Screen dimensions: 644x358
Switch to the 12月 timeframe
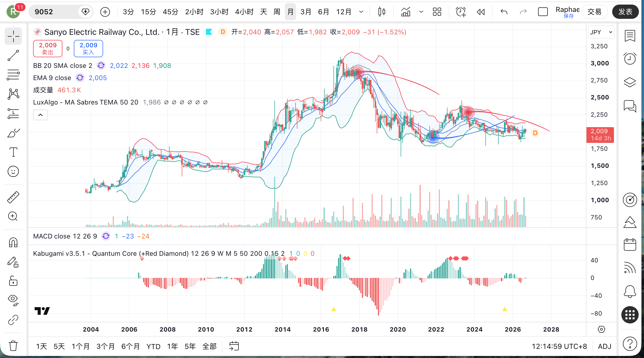pos(344,12)
